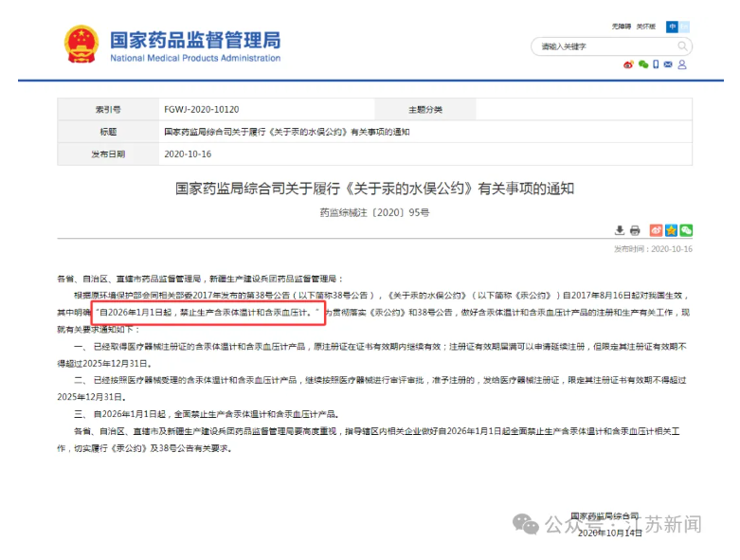
Task: Download the notice with the download icon
Action: tap(620, 230)
